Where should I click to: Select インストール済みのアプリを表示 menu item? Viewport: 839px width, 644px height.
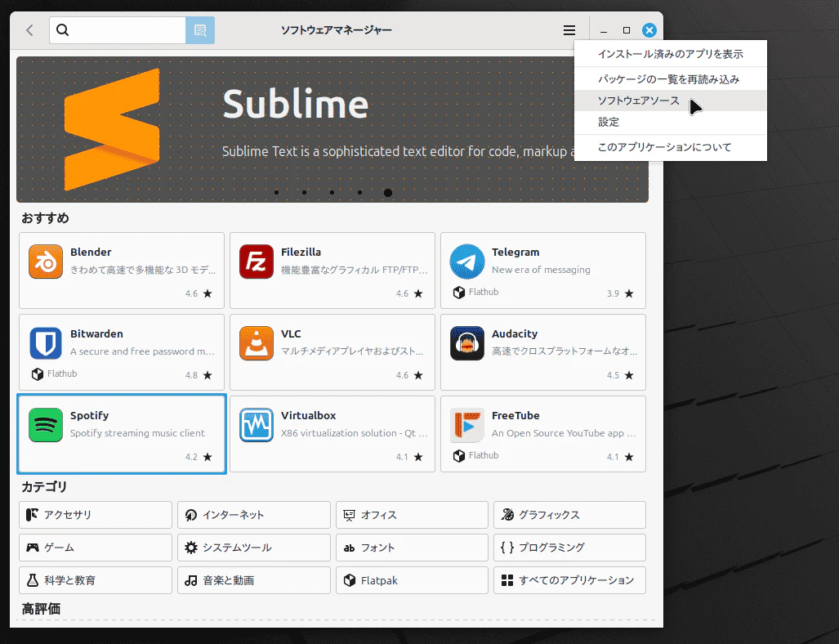pyautogui.click(x=671, y=54)
